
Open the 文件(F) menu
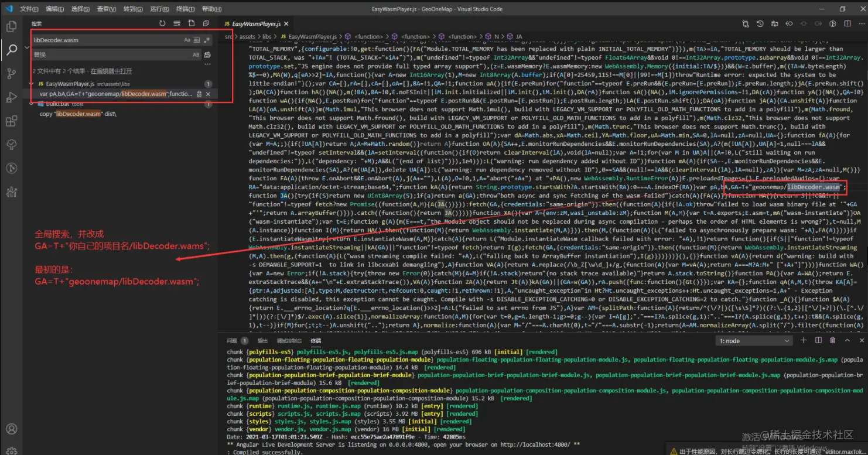[x=29, y=9]
